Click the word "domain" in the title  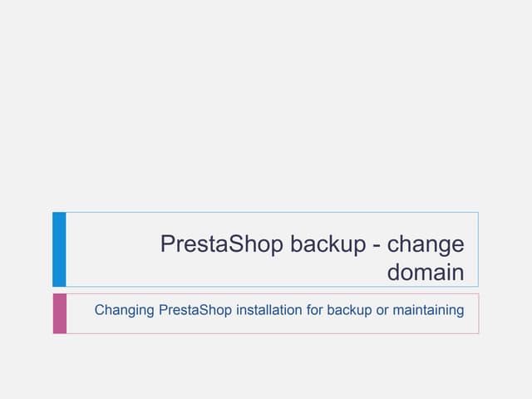pos(426,273)
